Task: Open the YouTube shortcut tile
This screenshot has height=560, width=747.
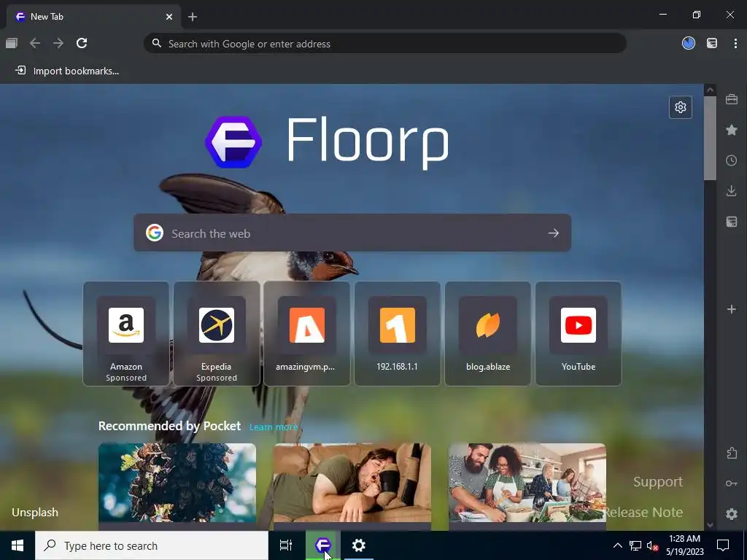Action: (x=578, y=333)
